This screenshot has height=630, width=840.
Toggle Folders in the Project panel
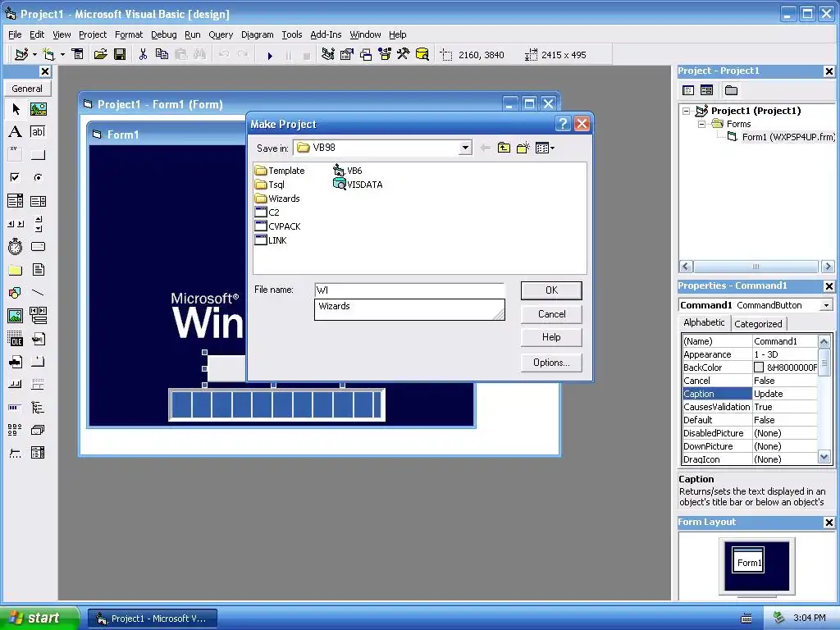point(731,90)
